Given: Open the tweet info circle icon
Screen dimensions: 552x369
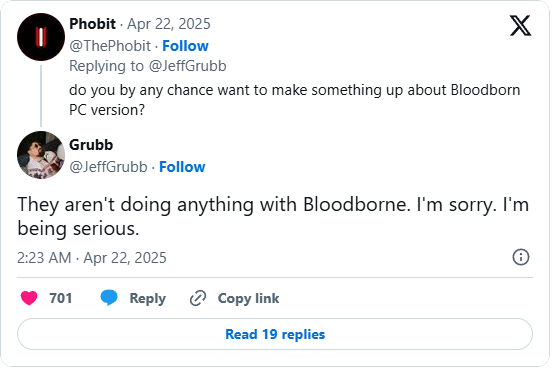Looking at the screenshot, I should (x=521, y=257).
